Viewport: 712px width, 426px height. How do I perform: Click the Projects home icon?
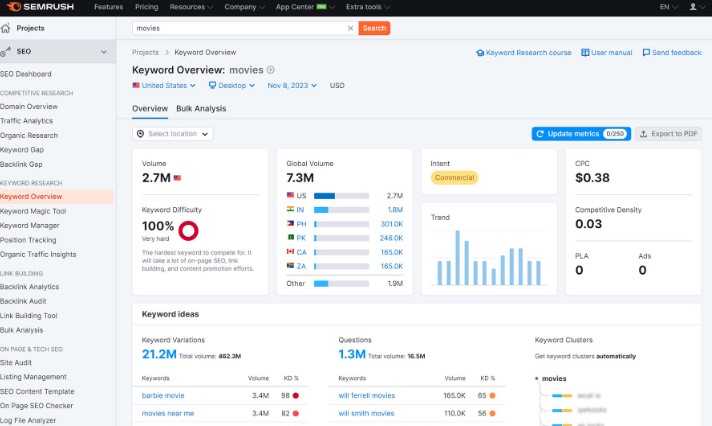coord(5,28)
